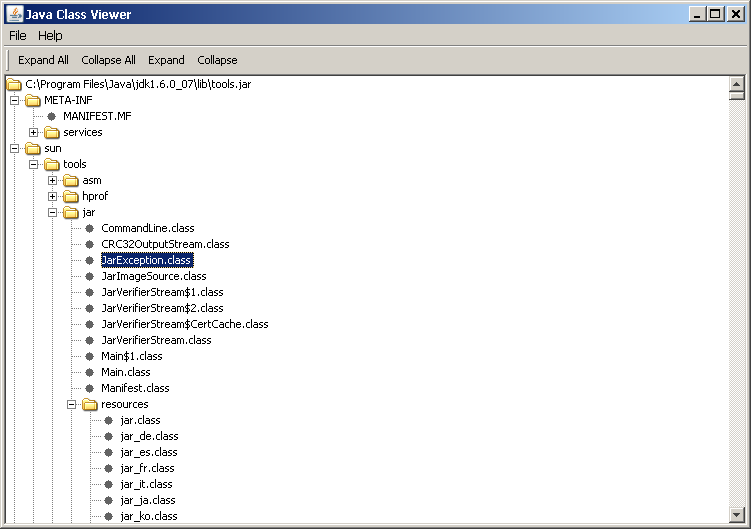The height and width of the screenshot is (529, 751).
Task: Select JarImageSource.class entry
Action: 154,276
